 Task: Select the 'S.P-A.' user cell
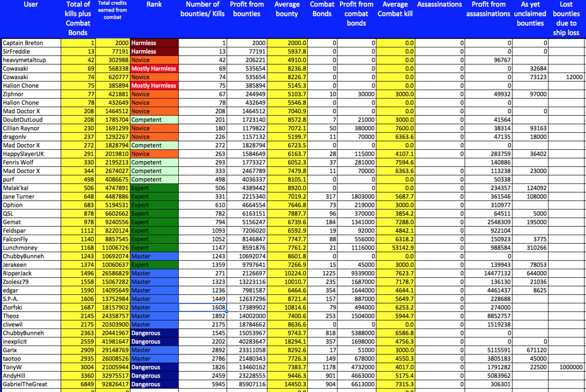point(31,299)
